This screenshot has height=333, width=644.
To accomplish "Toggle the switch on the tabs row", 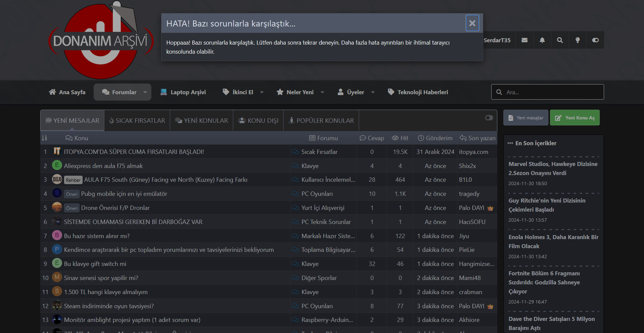I will click(x=489, y=118).
